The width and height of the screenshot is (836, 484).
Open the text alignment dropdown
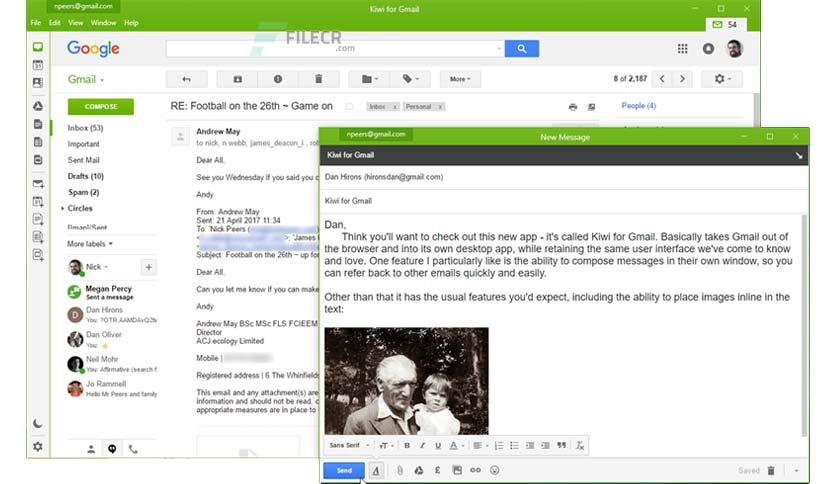pos(480,446)
